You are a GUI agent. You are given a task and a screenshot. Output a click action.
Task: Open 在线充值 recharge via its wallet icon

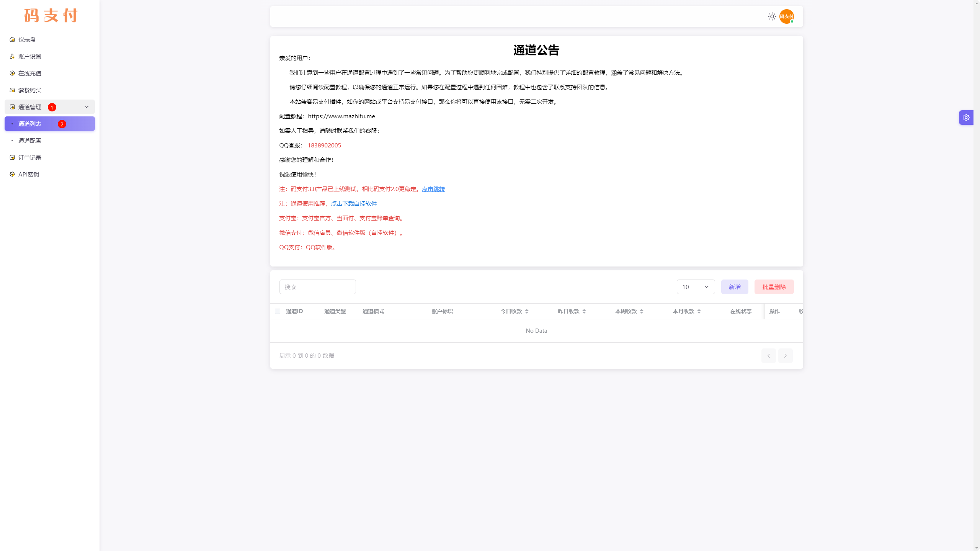[12, 73]
